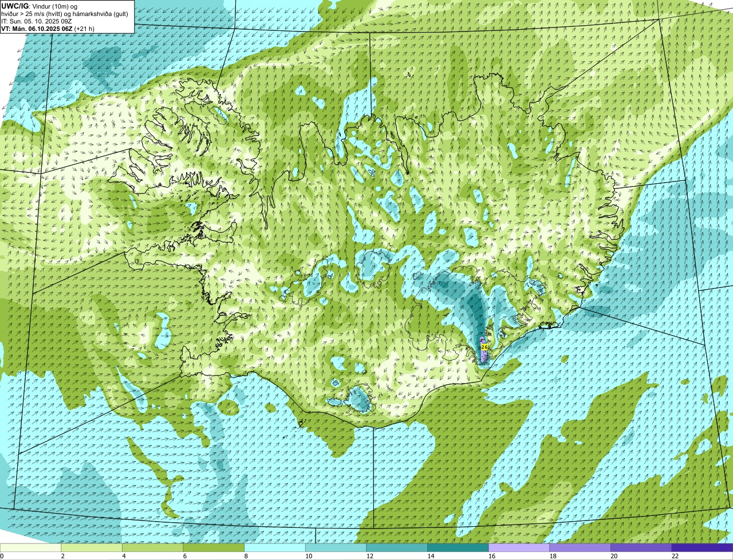Viewport: 733px width, 560px height.
Task: Click the '2' scale tick label
Action: [x=62, y=556]
